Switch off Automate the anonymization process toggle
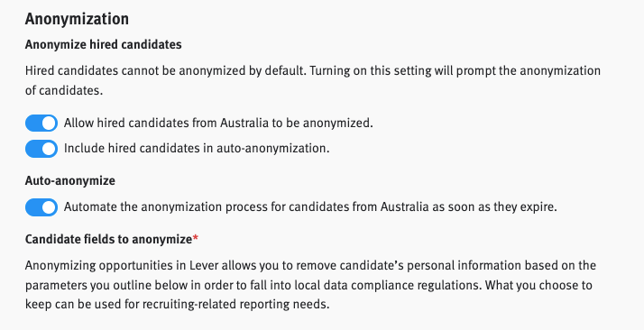The width and height of the screenshot is (644, 330). (41, 207)
